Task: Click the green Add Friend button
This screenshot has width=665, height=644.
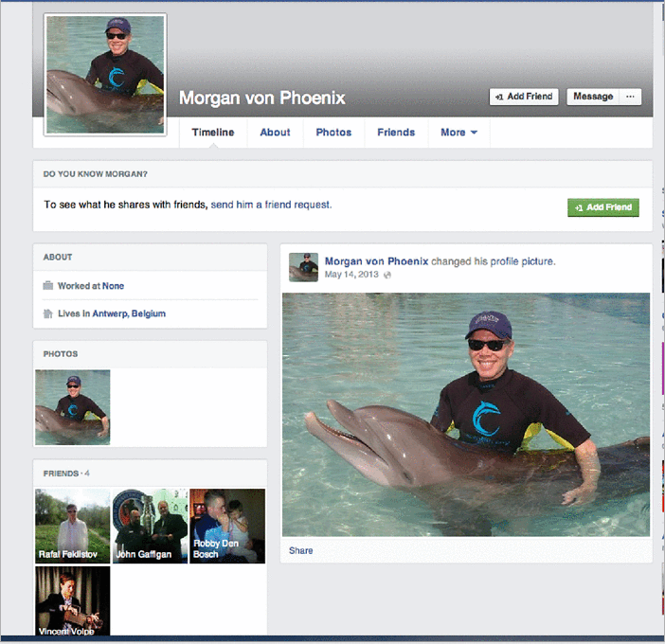Action: [x=603, y=207]
